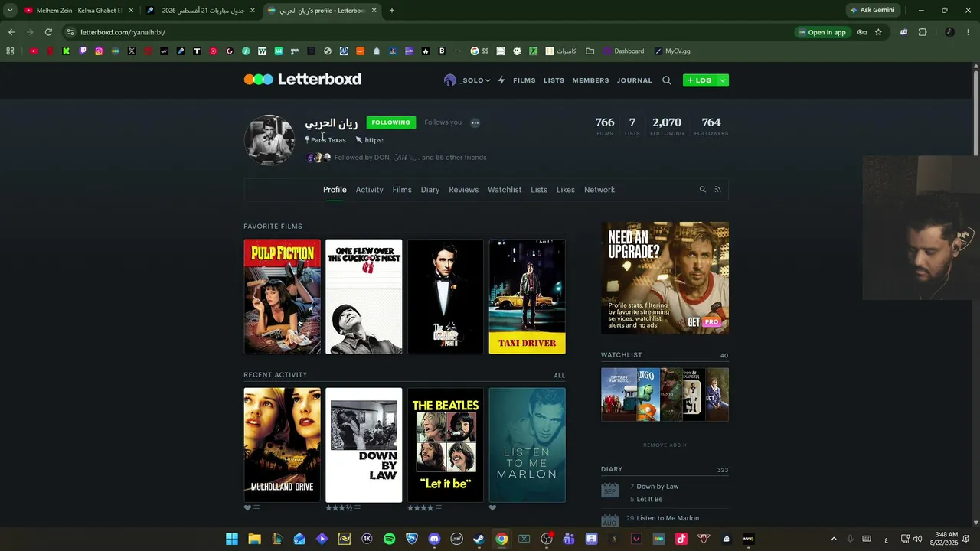The width and height of the screenshot is (980, 551).
Task: Open Mulholland Drive recent activity poster
Action: (282, 445)
